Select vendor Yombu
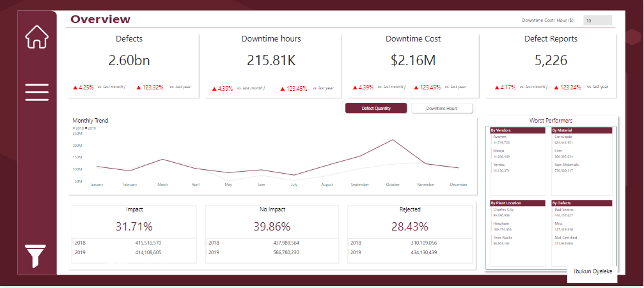Viewport: 644px width, 288px height. [x=499, y=165]
